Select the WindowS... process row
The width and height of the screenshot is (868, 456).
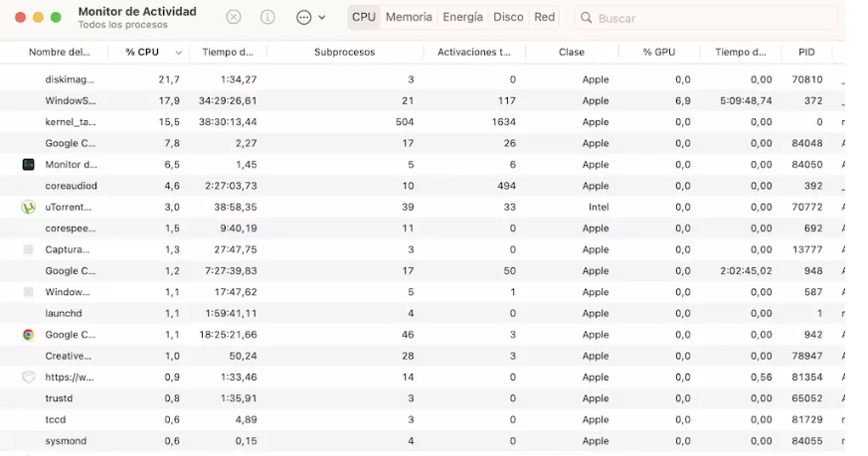(x=423, y=100)
